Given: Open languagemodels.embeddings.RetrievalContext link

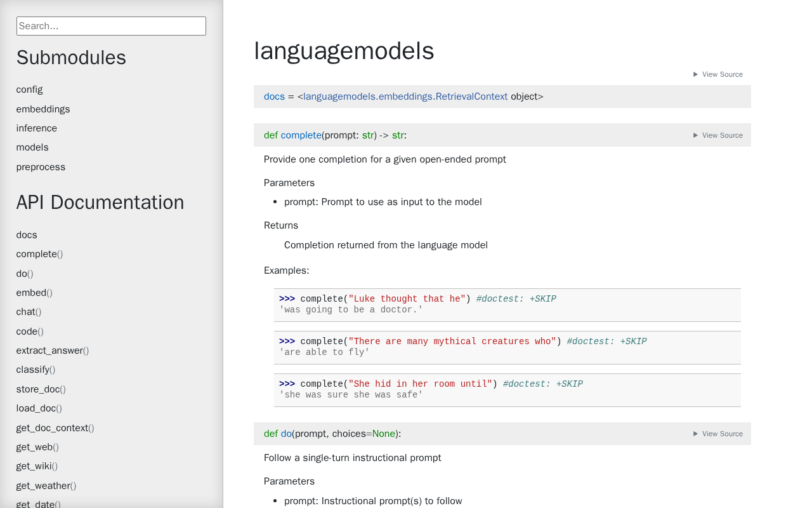Looking at the screenshot, I should [405, 97].
